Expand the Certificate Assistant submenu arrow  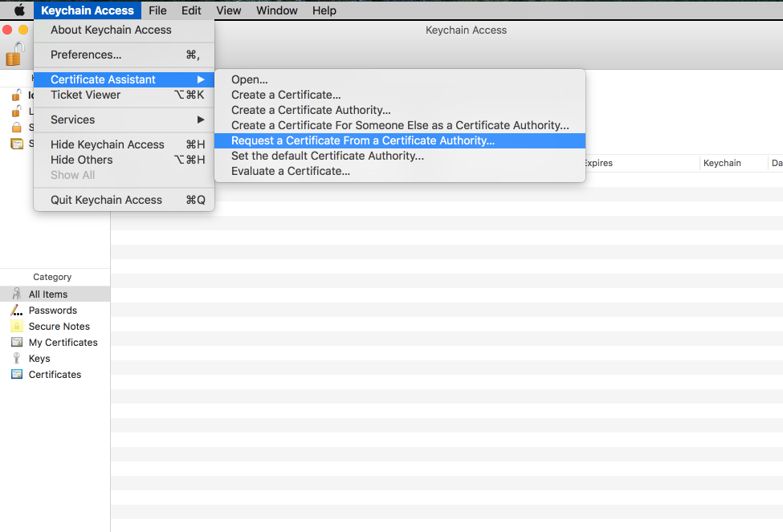pos(201,79)
